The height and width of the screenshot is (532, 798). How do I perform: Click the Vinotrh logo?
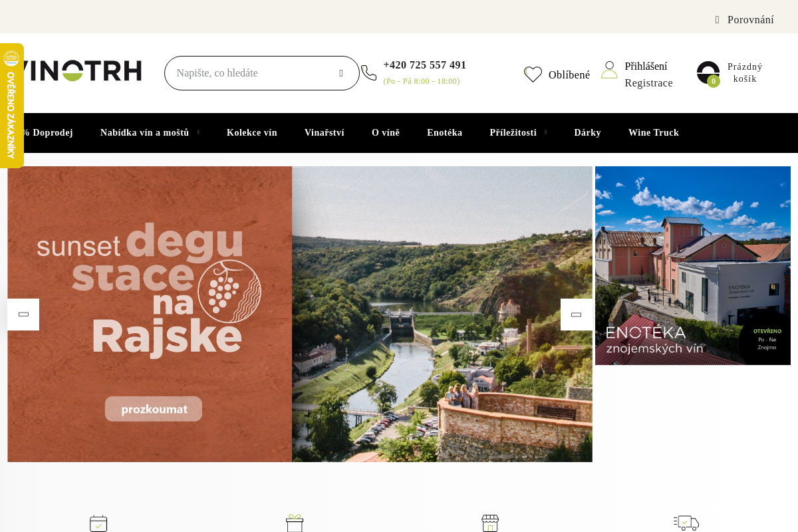click(78, 71)
